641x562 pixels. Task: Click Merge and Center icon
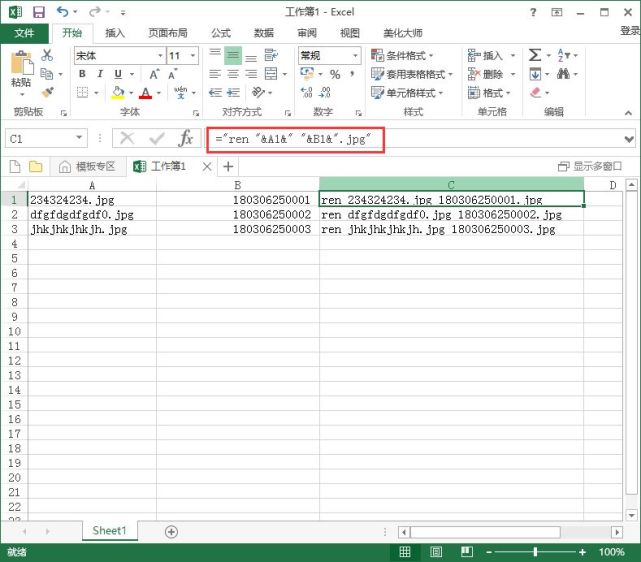tap(271, 74)
